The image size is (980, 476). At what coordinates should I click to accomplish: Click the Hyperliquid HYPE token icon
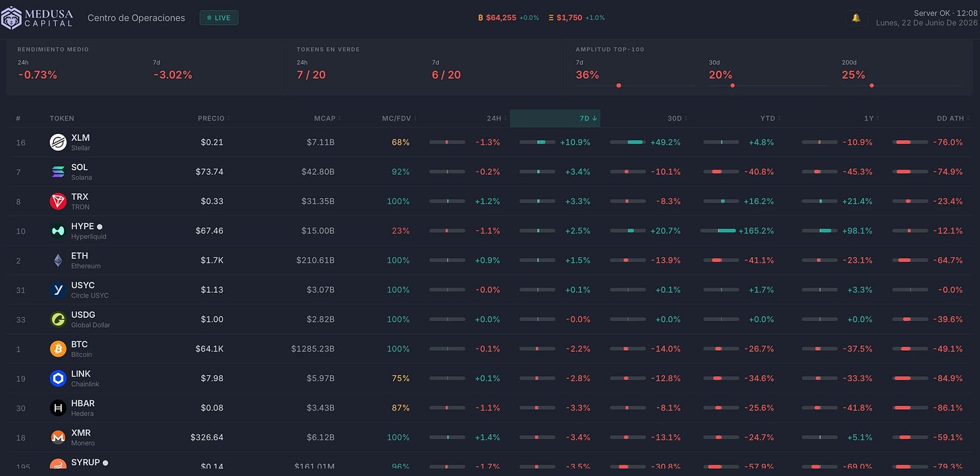tap(58, 231)
